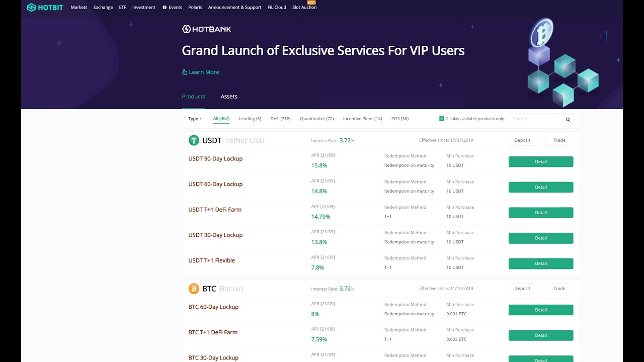Click Trade in the BTC header

(559, 289)
